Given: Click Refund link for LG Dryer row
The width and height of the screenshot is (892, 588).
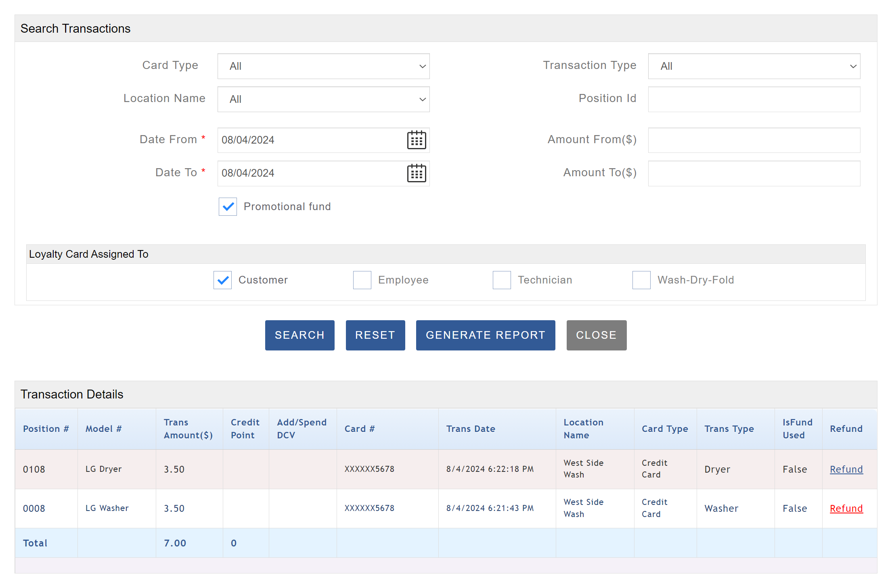Looking at the screenshot, I should [x=846, y=469].
